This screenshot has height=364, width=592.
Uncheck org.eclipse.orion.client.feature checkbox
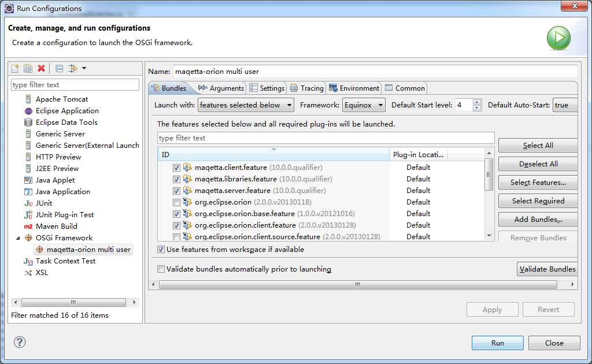point(176,225)
